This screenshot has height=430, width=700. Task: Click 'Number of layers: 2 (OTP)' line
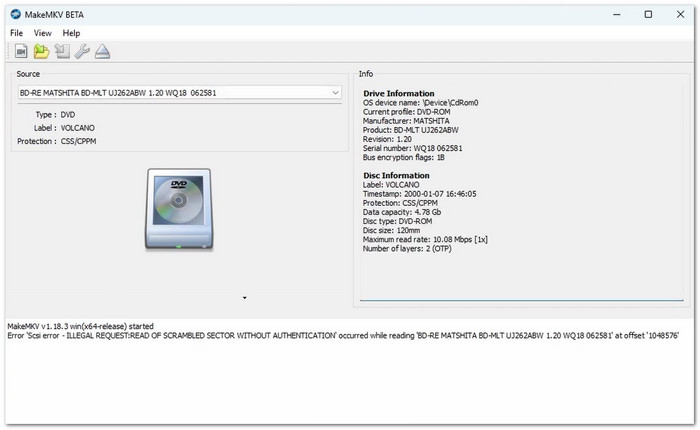(407, 249)
